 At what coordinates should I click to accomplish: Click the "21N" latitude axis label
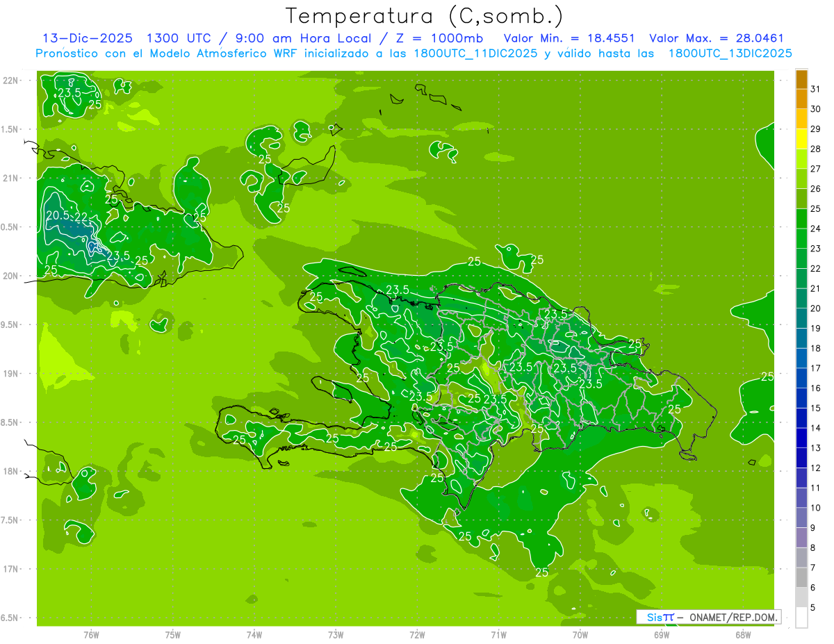click(12, 178)
